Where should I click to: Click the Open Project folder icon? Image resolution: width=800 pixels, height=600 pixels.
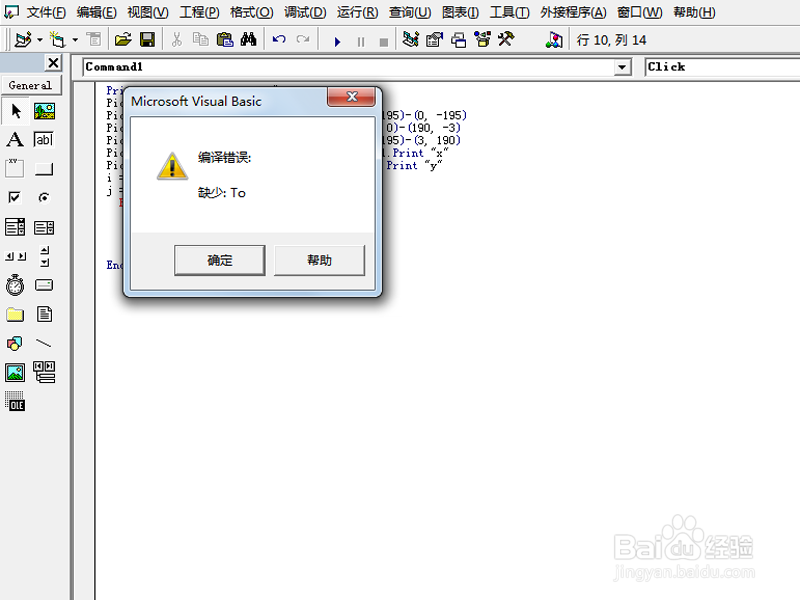coord(123,39)
